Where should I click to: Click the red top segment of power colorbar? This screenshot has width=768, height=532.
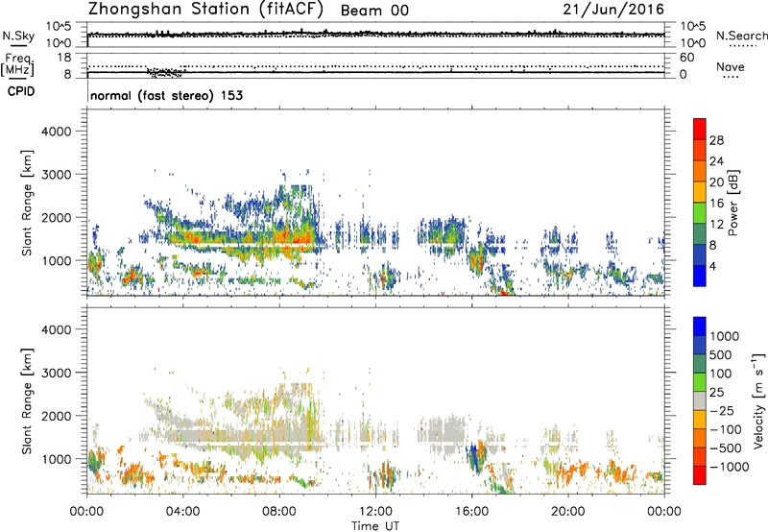700,129
